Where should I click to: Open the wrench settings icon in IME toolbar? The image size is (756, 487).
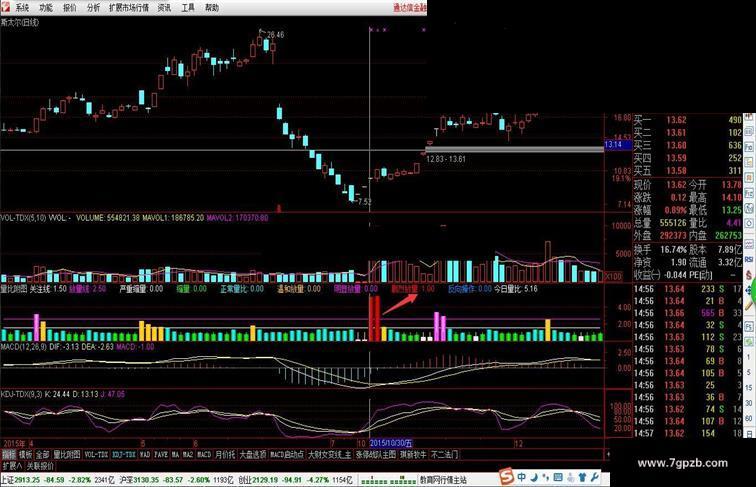tap(594, 477)
